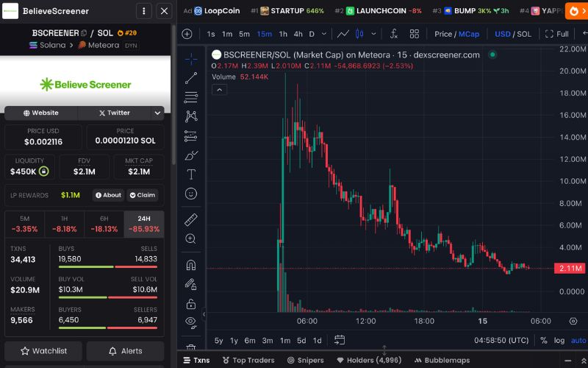Set chart interval to 4h
This screenshot has width=588, height=368.
click(x=298, y=34)
